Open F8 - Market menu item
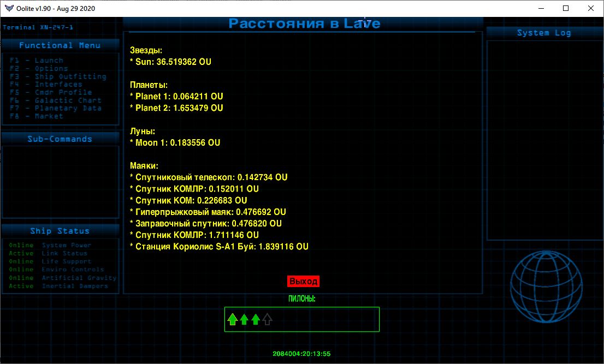The width and height of the screenshot is (604, 364). pyautogui.click(x=37, y=116)
